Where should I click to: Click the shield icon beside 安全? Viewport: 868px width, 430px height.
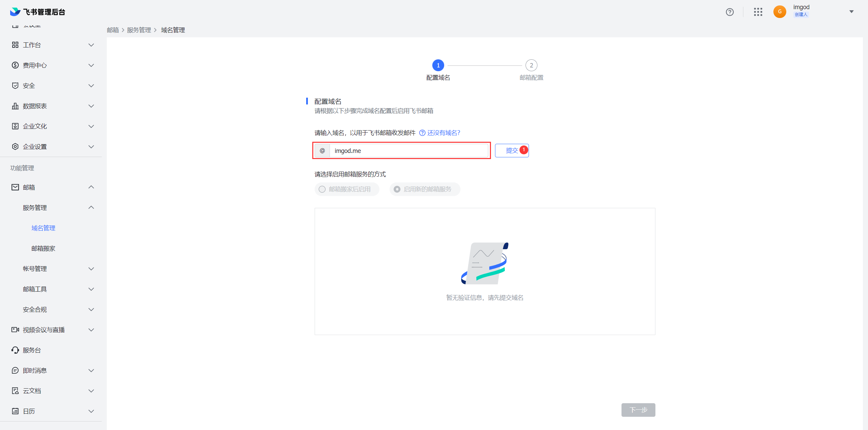(x=15, y=85)
